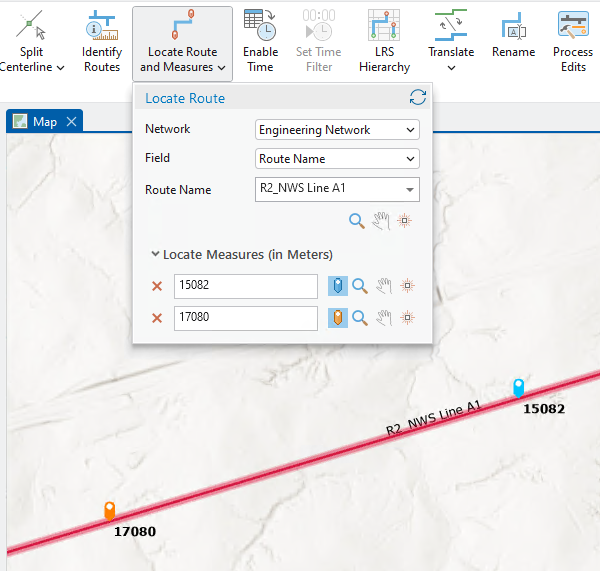
Task: Pan to measure 17080 using hand icon
Action: 383,318
